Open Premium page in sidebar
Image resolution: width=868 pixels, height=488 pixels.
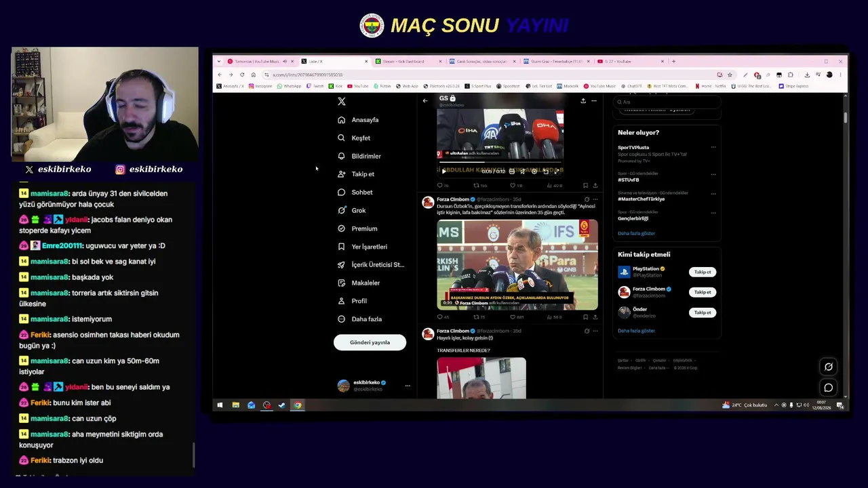357,228
